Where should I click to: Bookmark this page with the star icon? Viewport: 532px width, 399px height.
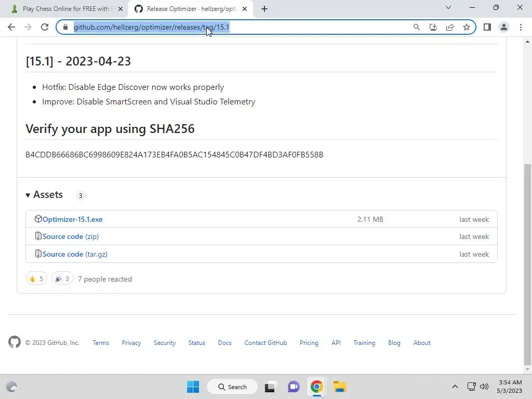[x=467, y=27]
